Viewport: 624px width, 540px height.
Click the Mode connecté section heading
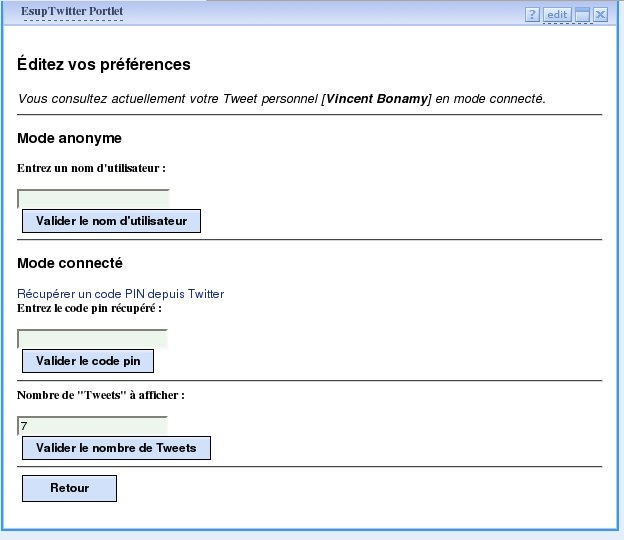click(x=70, y=263)
